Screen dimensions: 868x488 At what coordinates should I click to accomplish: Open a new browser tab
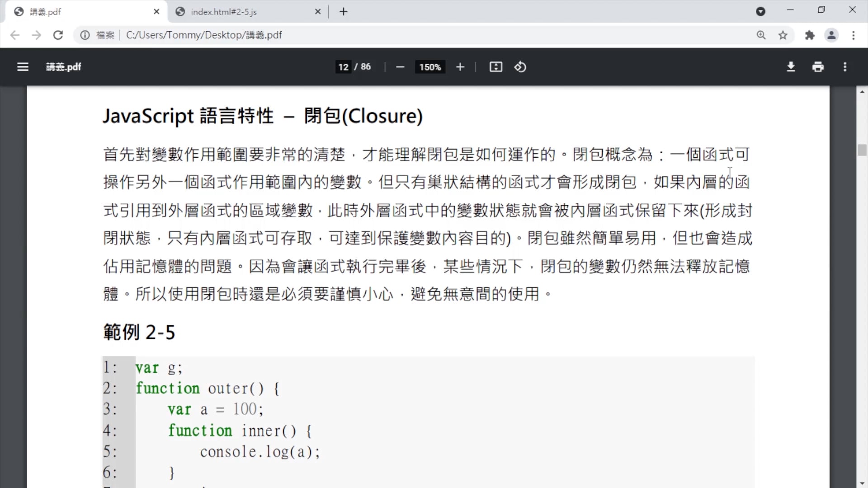[x=343, y=12]
